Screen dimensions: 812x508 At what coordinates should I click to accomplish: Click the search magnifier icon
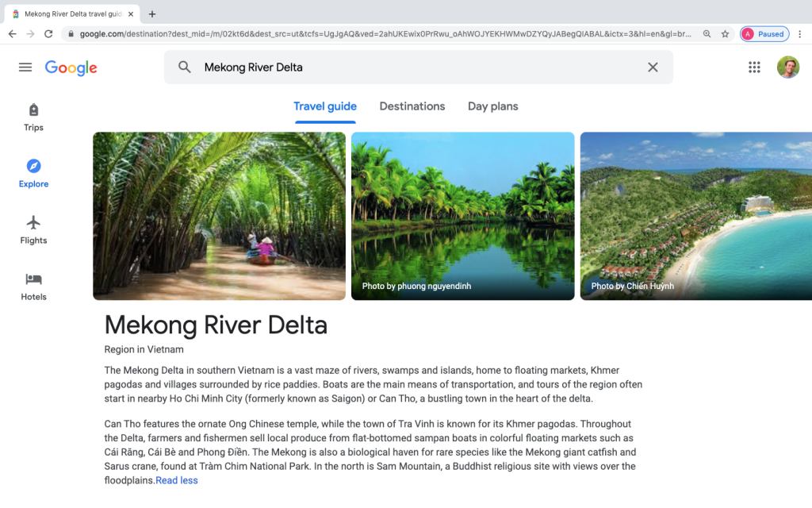(185, 67)
